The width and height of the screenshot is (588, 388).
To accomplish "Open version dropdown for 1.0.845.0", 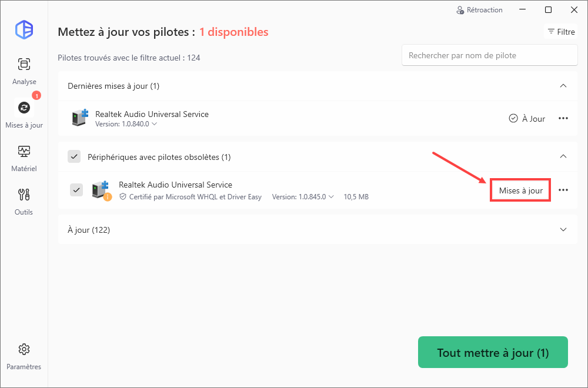I will pos(331,197).
